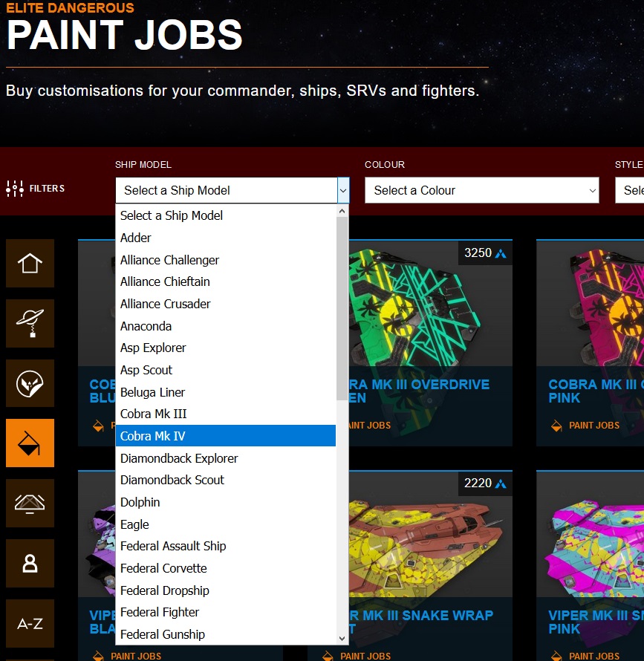
Task: Open the ship kits sidebar icon
Action: tap(30, 503)
